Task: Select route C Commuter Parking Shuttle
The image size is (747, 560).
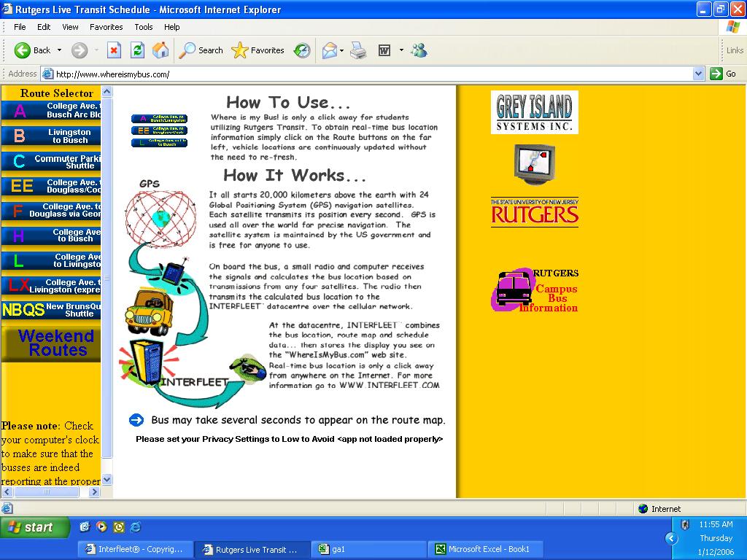Action: click(51, 162)
